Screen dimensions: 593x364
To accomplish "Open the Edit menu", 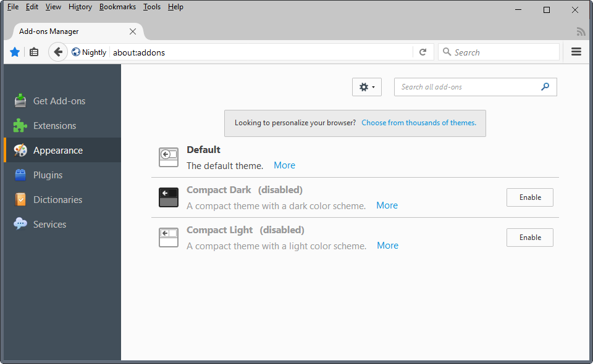I will (x=32, y=7).
